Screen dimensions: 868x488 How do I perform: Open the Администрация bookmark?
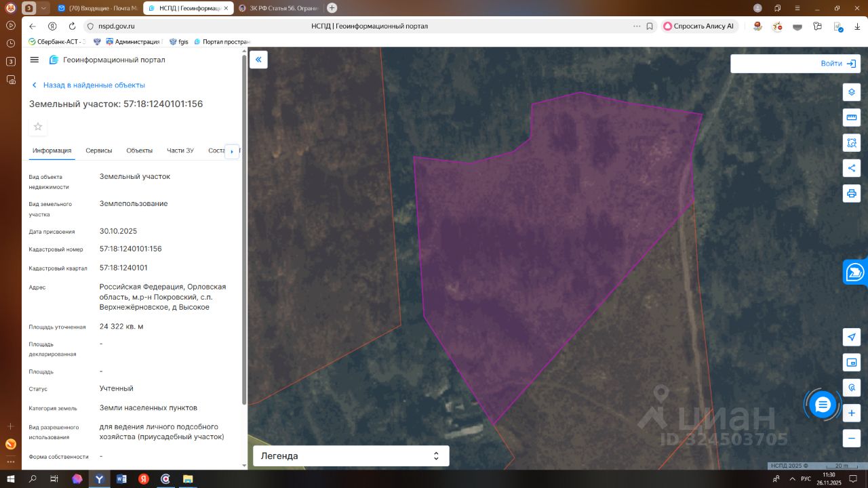tap(133, 41)
